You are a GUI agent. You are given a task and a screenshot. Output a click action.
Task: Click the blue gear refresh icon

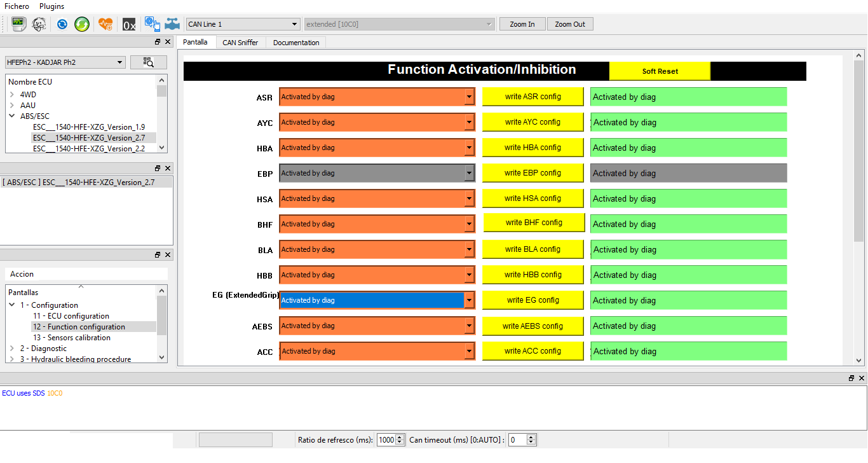(x=62, y=24)
